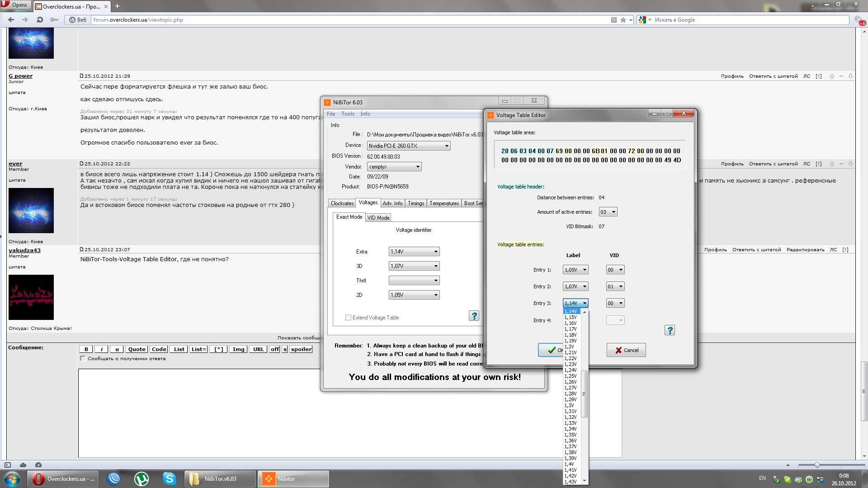This screenshot has height=488, width=868.
Task: Switch to the uTorrent taskbar icon
Action: pos(142,479)
